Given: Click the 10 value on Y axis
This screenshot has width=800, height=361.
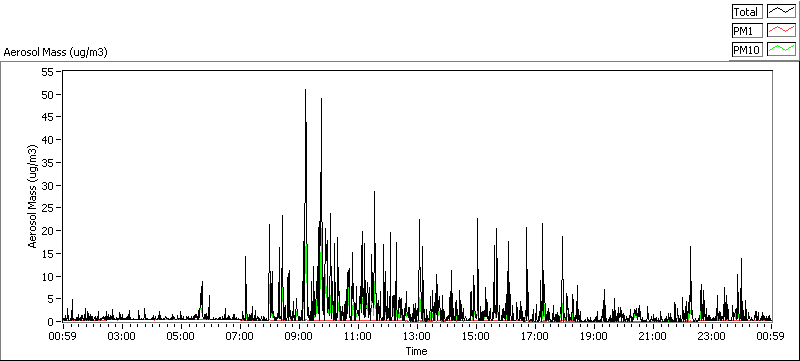Looking at the screenshot, I should coord(48,276).
